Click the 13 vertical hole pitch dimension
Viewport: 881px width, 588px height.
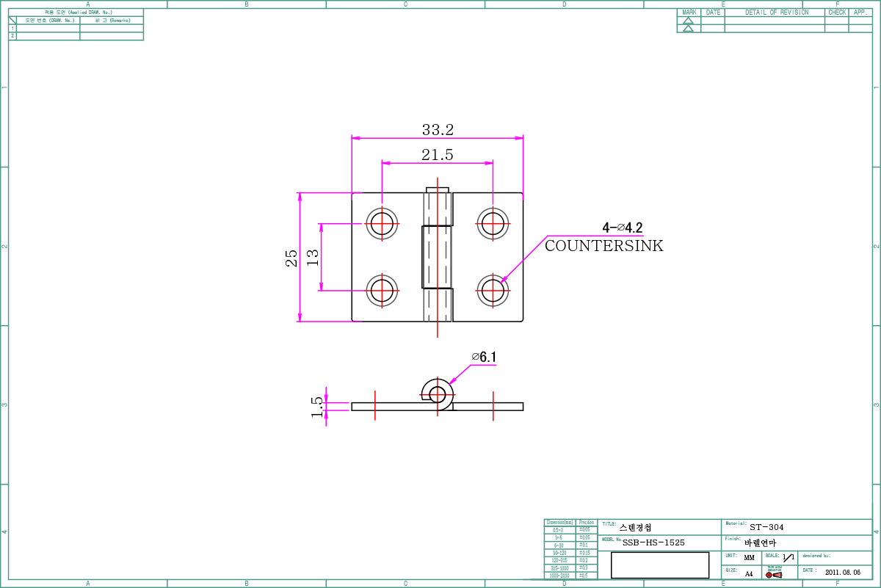(x=313, y=257)
